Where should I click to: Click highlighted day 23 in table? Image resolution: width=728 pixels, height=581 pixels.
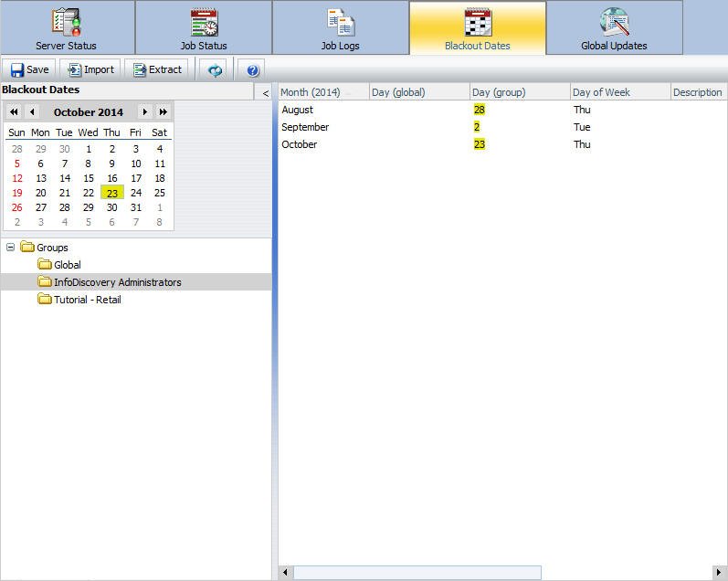[x=480, y=144]
